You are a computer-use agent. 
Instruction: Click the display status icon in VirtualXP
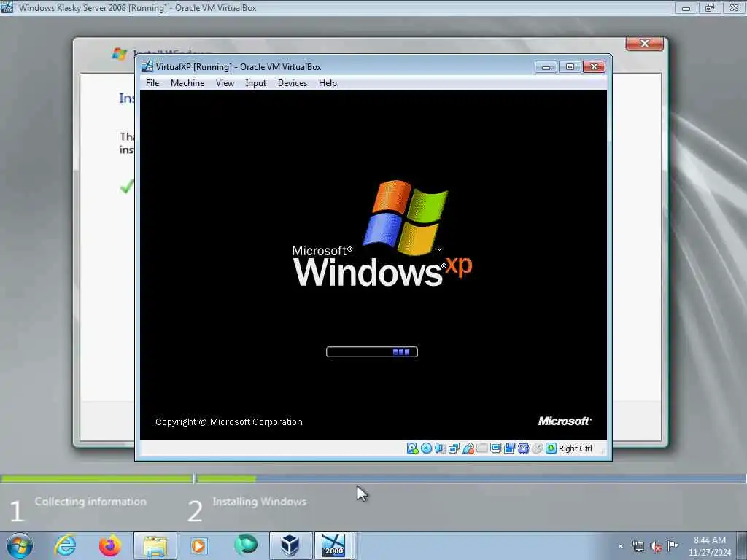tap(496, 448)
